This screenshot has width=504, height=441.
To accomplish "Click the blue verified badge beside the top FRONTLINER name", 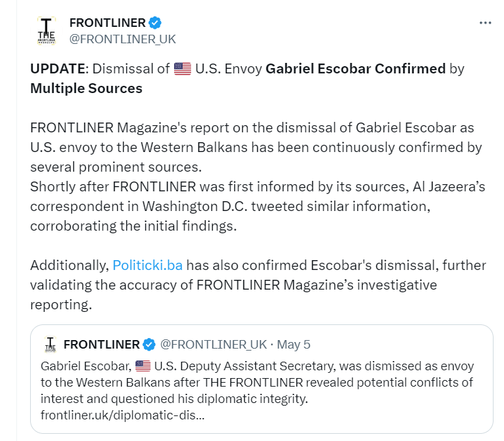I will coord(155,23).
